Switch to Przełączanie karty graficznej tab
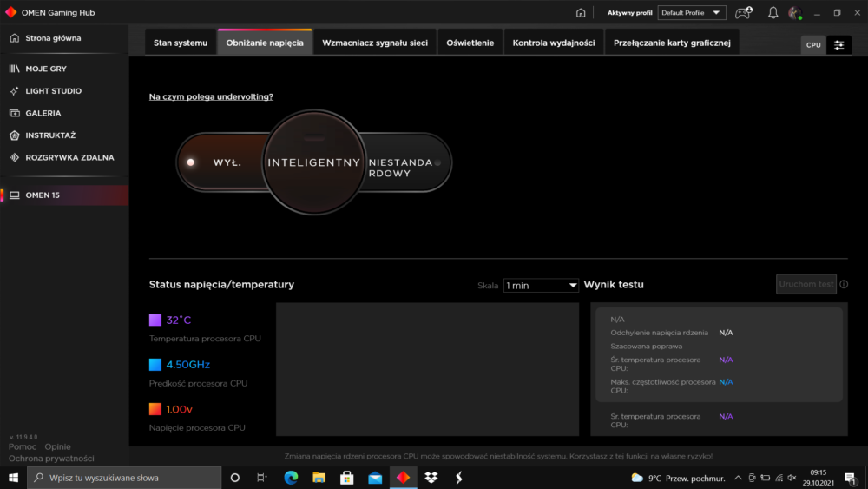Viewport: 868px width, 489px height. 672,43
